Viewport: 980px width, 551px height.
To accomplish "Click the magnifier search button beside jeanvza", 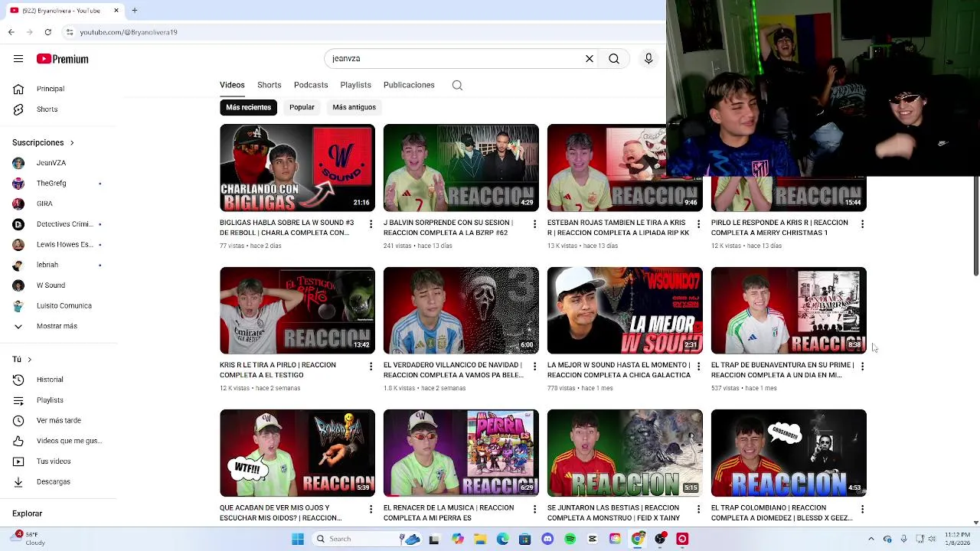I will 614,59.
